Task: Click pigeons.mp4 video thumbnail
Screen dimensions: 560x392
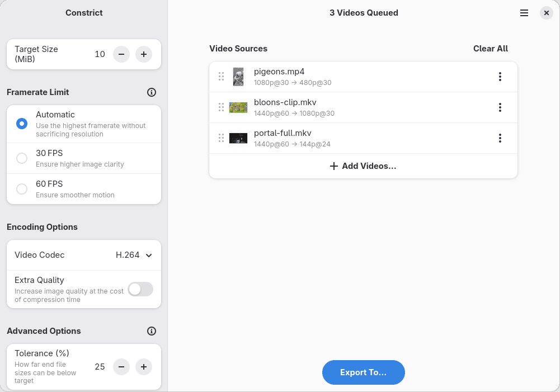Action: pyautogui.click(x=238, y=77)
